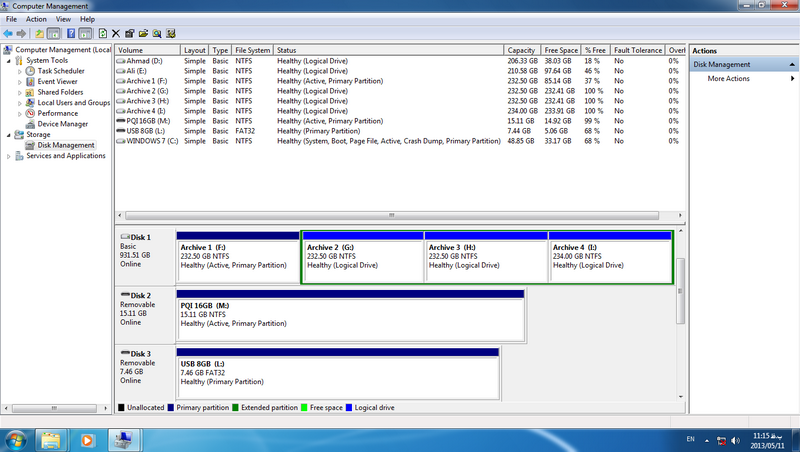Click the Up one level folder icon

pyautogui.click(x=39, y=34)
